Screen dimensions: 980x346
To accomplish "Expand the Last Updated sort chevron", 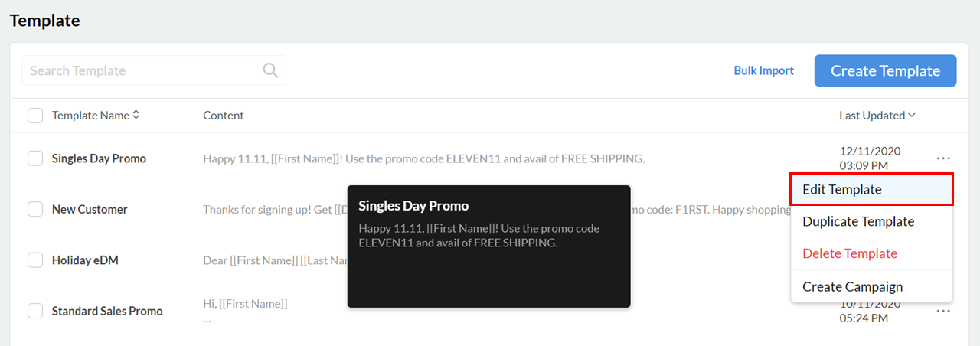I will 912,116.
